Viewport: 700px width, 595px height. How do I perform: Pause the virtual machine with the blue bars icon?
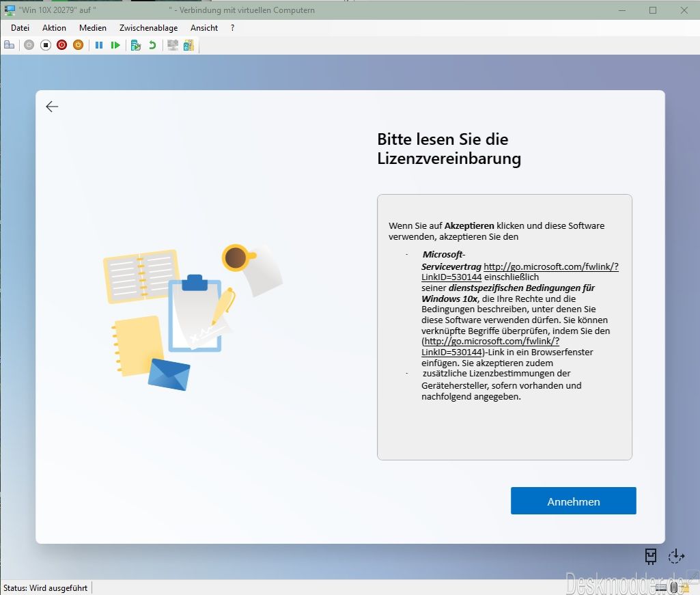[99, 45]
